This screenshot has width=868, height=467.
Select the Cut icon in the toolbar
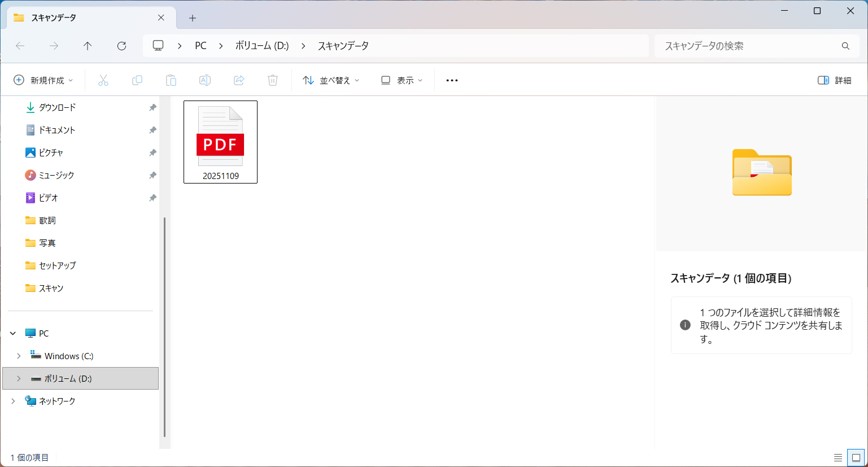[x=103, y=80]
